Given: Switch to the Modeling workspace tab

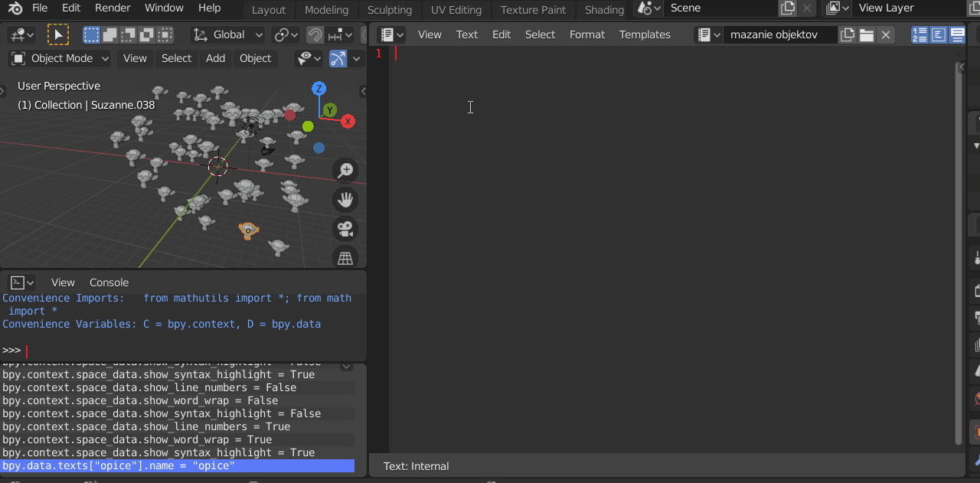Looking at the screenshot, I should [326, 10].
